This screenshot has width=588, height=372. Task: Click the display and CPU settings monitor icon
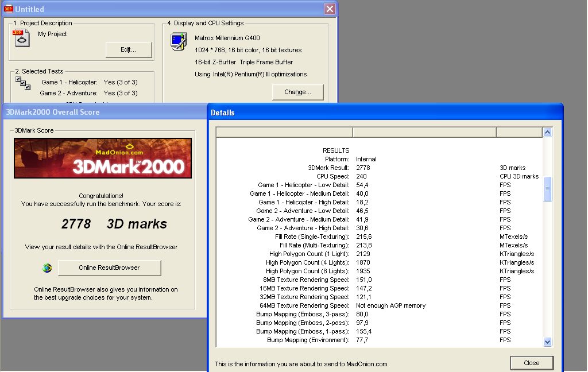pyautogui.click(x=179, y=41)
